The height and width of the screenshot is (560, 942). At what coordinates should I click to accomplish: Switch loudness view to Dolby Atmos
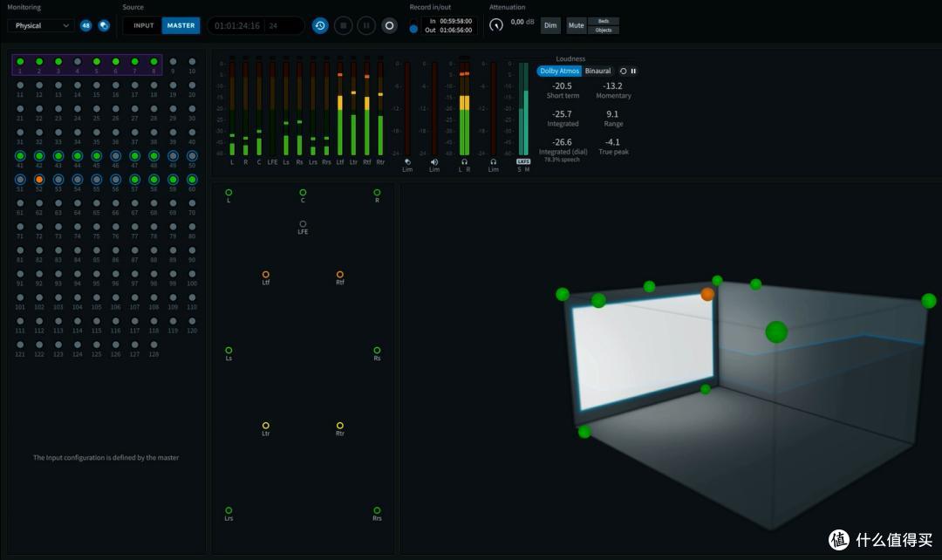[559, 71]
